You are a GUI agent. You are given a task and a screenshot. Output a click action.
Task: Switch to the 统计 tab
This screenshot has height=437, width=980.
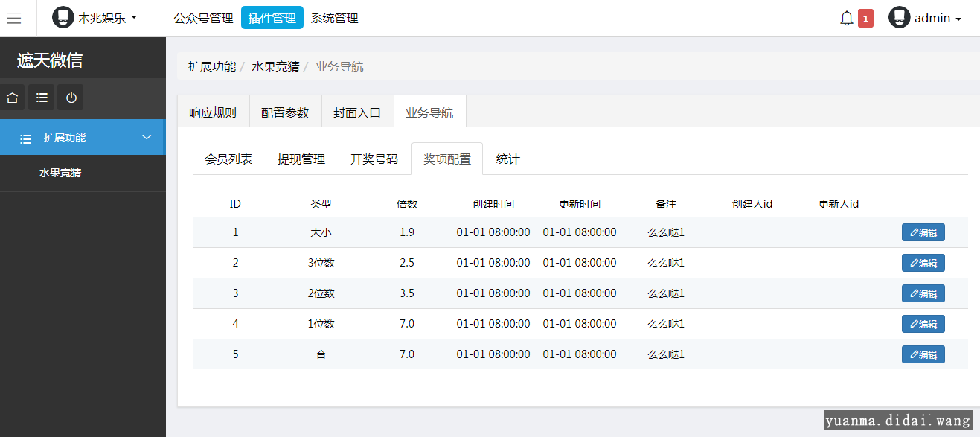[x=508, y=159]
